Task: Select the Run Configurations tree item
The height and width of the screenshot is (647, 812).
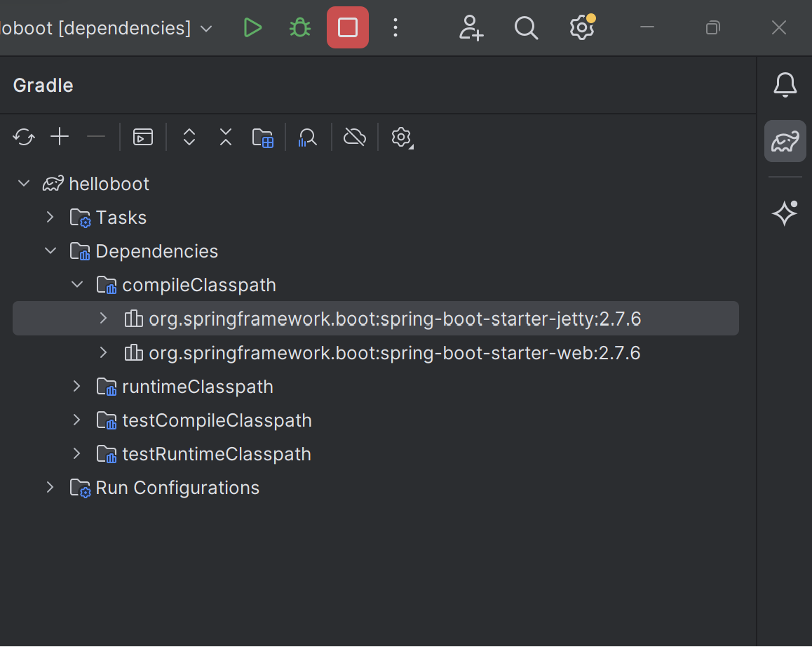Action: point(177,488)
